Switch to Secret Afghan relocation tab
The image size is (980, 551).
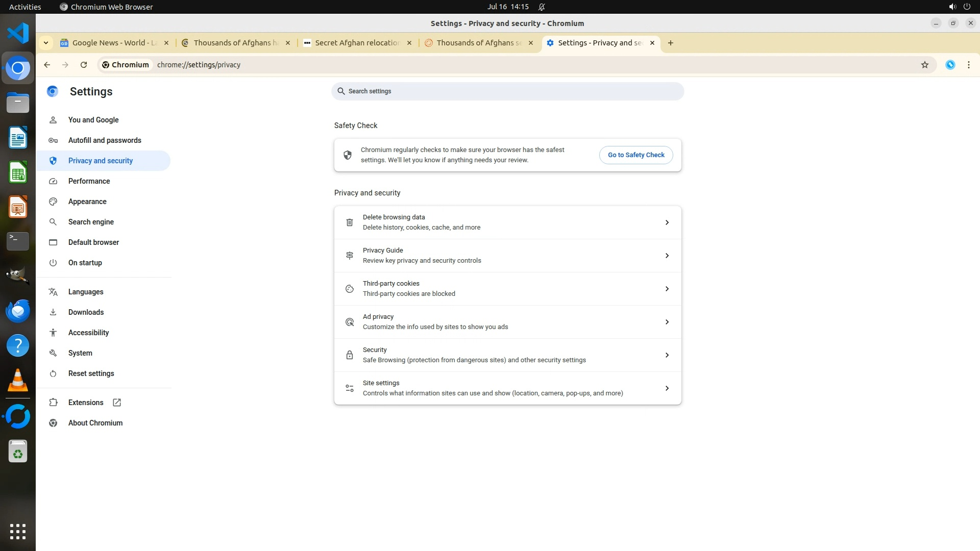(x=357, y=43)
